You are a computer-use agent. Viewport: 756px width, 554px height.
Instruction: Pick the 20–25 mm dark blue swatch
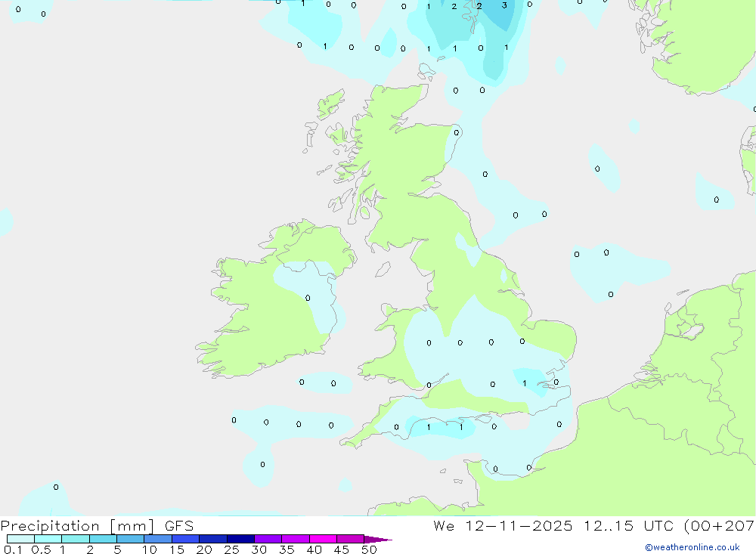(x=213, y=539)
